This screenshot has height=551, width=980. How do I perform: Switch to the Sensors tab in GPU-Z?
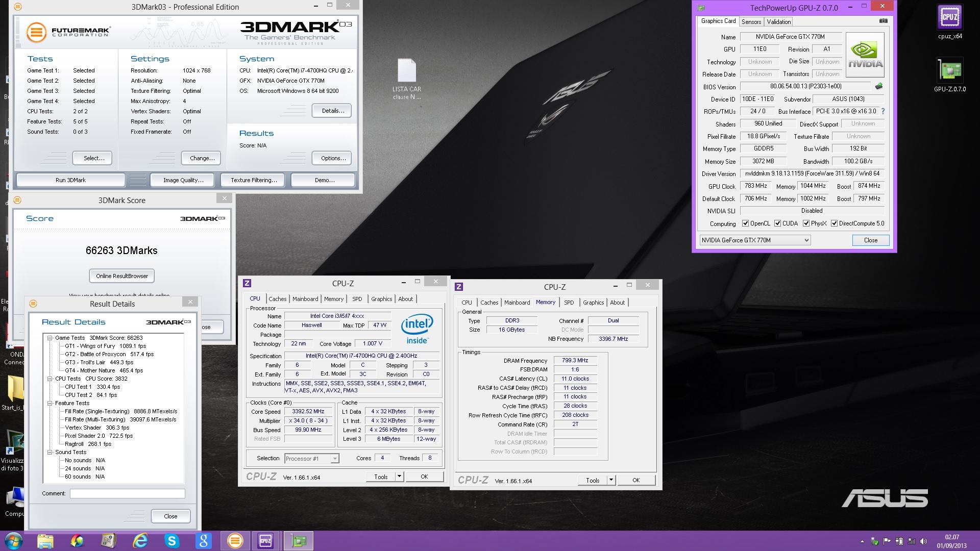(x=751, y=21)
